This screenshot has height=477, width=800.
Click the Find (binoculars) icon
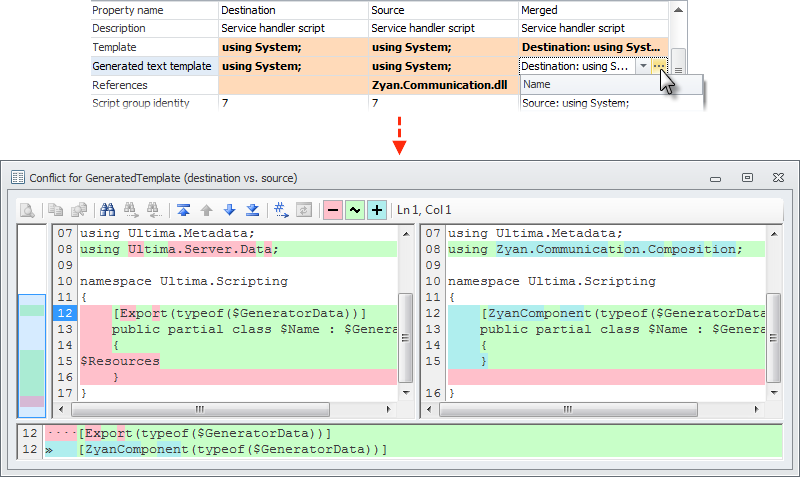(x=108, y=210)
